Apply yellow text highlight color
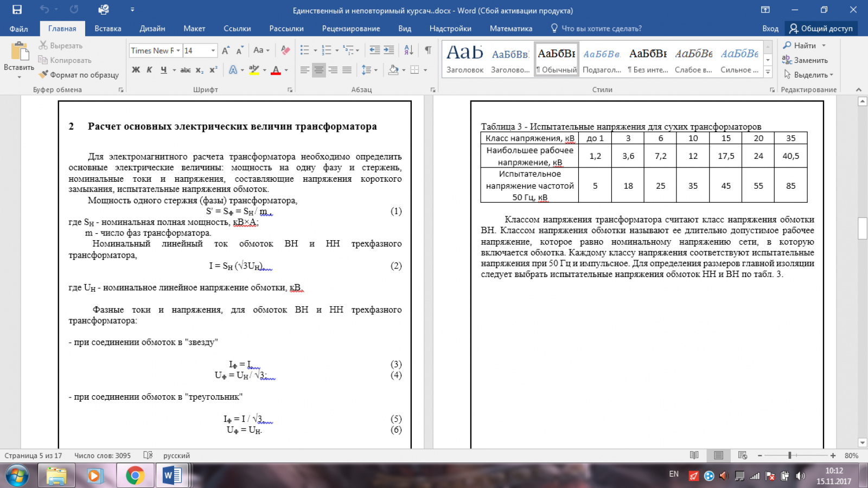 click(x=253, y=70)
